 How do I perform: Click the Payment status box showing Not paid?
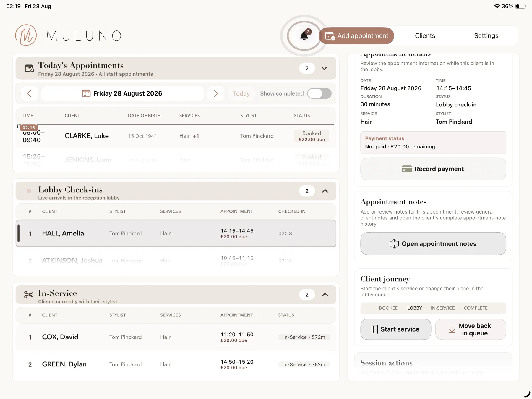click(x=433, y=143)
